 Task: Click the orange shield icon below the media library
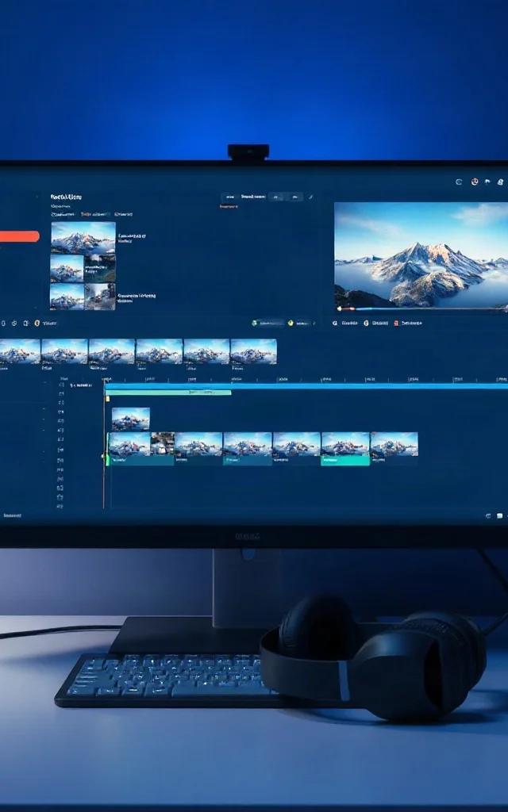(x=37, y=324)
